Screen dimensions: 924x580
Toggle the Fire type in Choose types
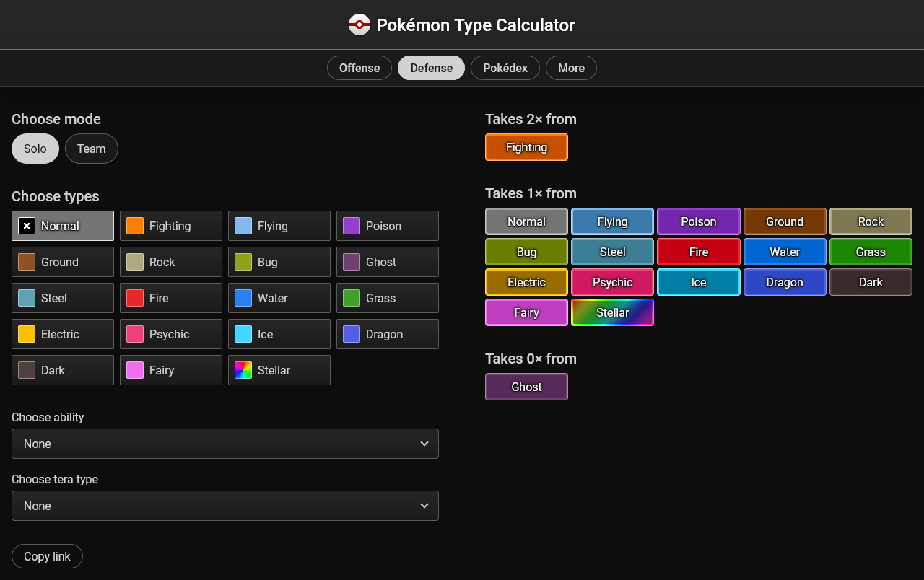pos(171,298)
